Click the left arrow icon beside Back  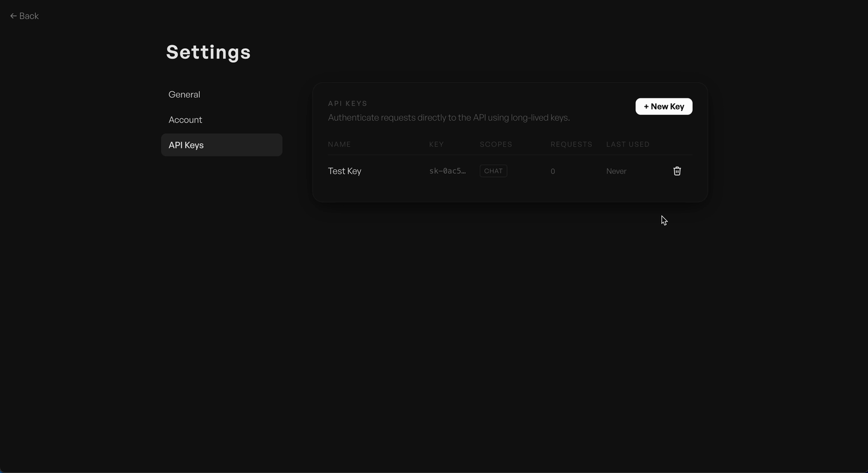13,16
